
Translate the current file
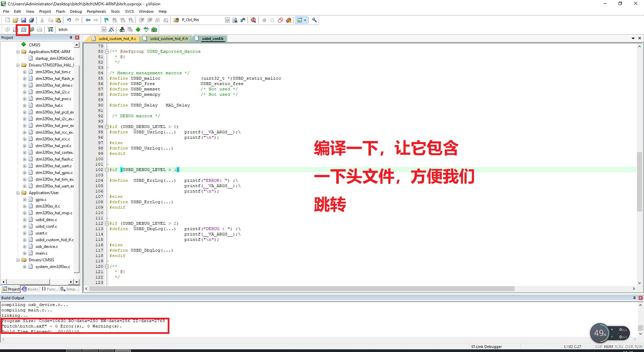[7, 29]
